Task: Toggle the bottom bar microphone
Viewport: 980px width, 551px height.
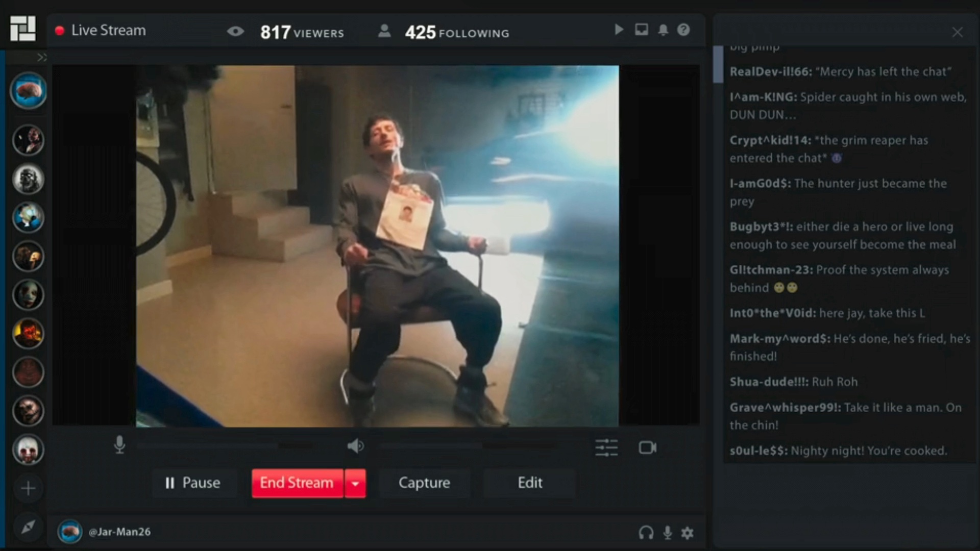Action: 667,533
